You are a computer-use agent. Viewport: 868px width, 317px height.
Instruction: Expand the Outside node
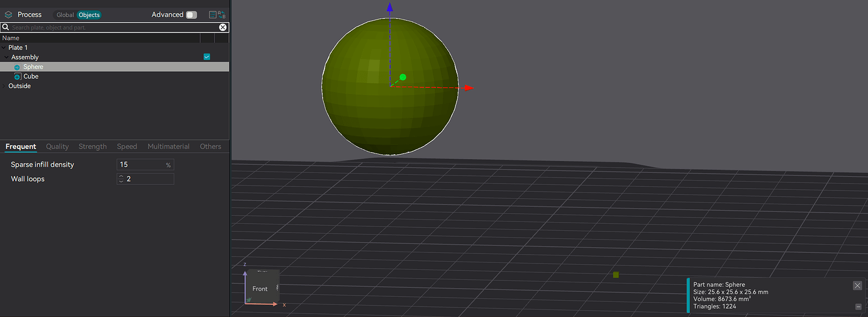(3, 86)
